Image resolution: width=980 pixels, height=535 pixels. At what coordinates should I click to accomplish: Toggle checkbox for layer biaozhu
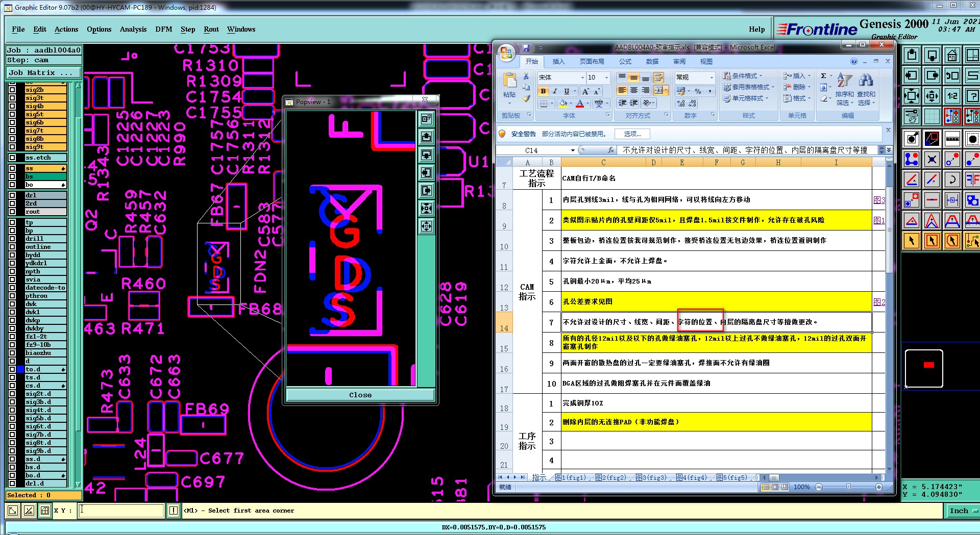click(x=12, y=353)
